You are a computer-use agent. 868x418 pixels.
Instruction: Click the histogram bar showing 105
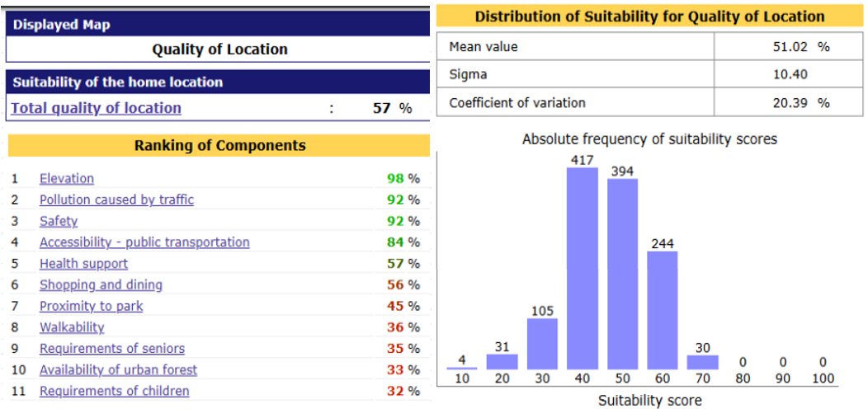tap(542, 344)
